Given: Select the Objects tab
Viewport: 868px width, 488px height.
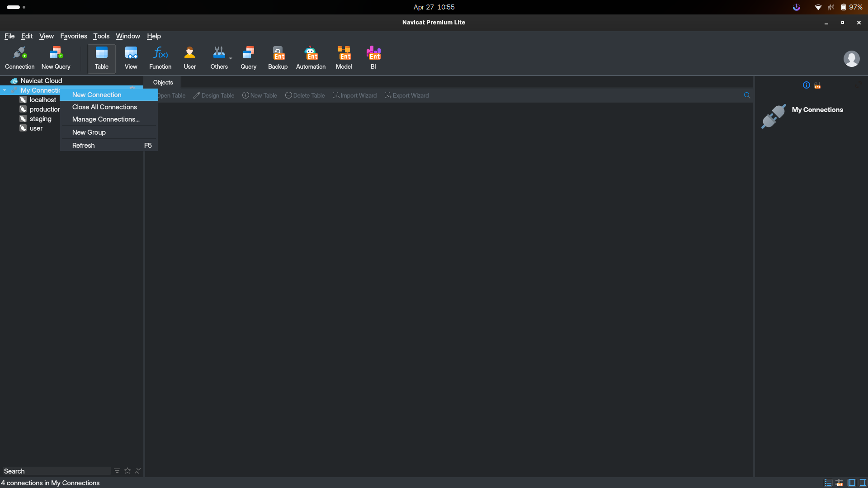Looking at the screenshot, I should point(163,82).
